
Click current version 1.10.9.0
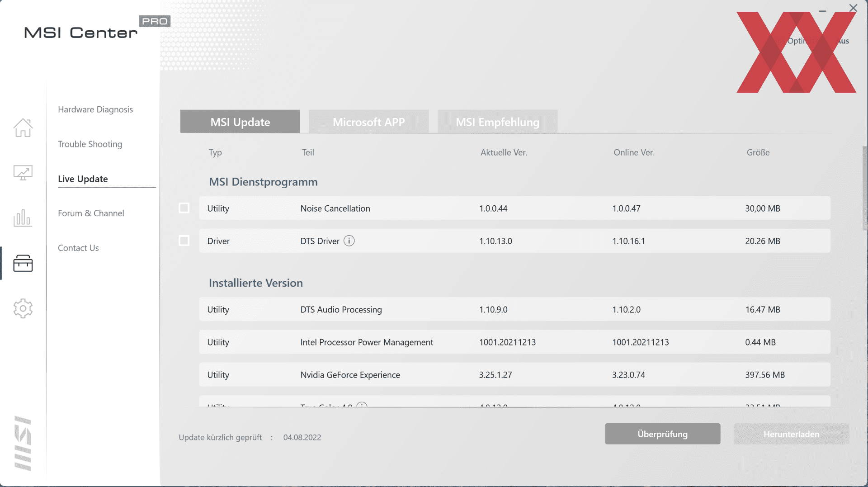(493, 310)
